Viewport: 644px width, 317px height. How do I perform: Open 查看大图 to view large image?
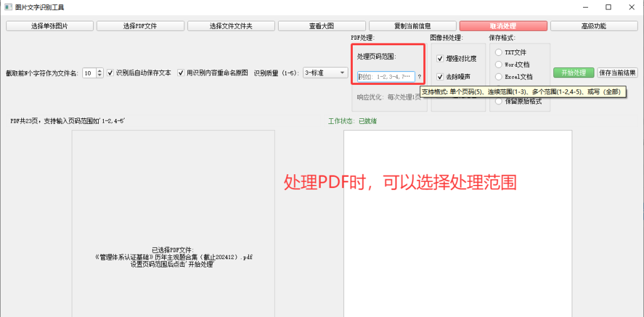pos(321,26)
